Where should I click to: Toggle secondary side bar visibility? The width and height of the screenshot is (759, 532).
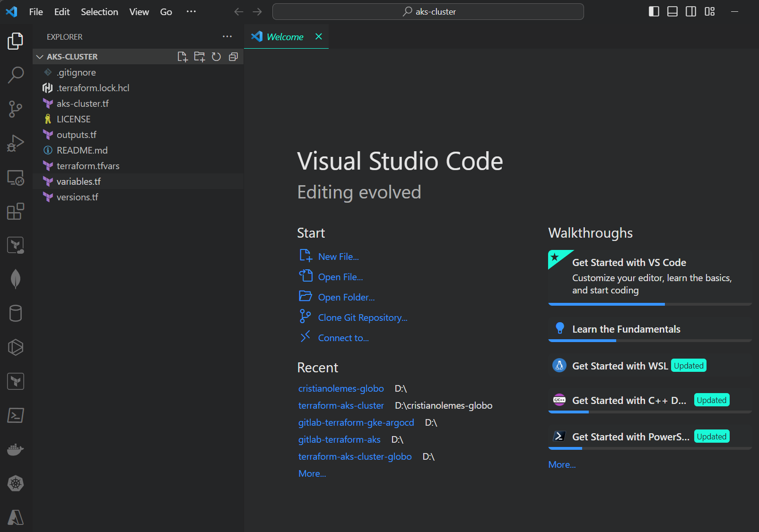pos(691,11)
